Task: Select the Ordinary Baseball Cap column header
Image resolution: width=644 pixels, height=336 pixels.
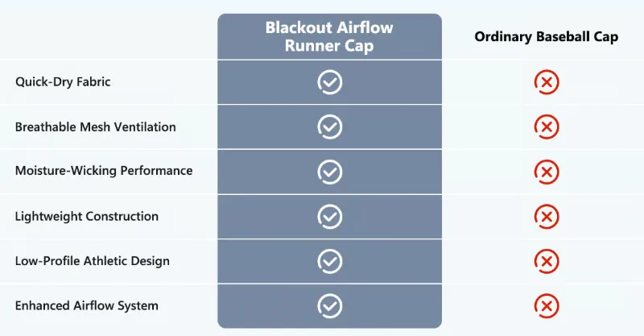Action: [547, 36]
